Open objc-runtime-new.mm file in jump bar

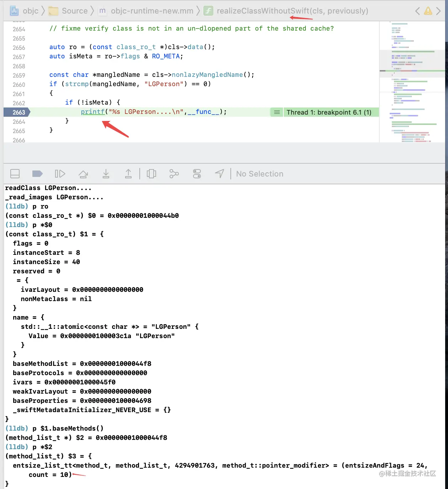click(146, 11)
